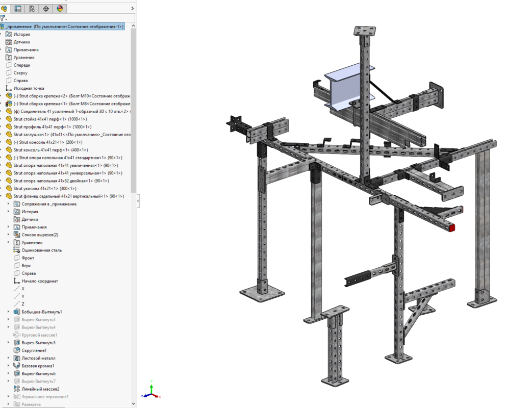Expand the Сопряжения в _применение node
The height and width of the screenshot is (408, 532).
(9, 204)
